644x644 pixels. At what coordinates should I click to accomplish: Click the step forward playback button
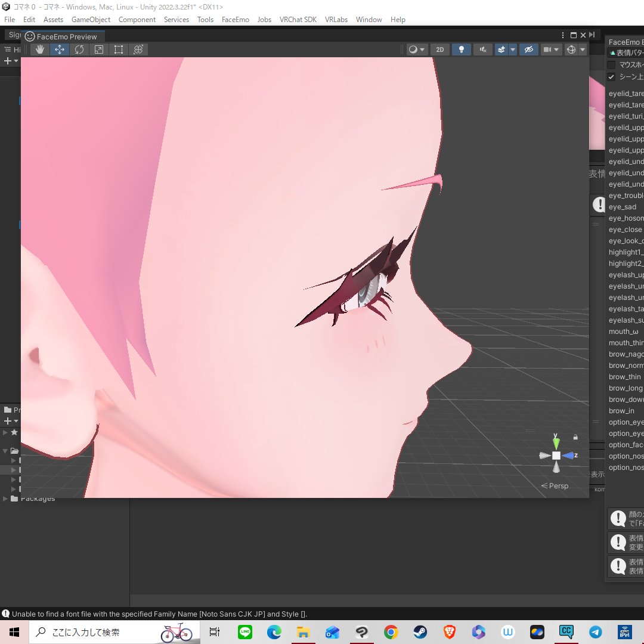click(592, 35)
